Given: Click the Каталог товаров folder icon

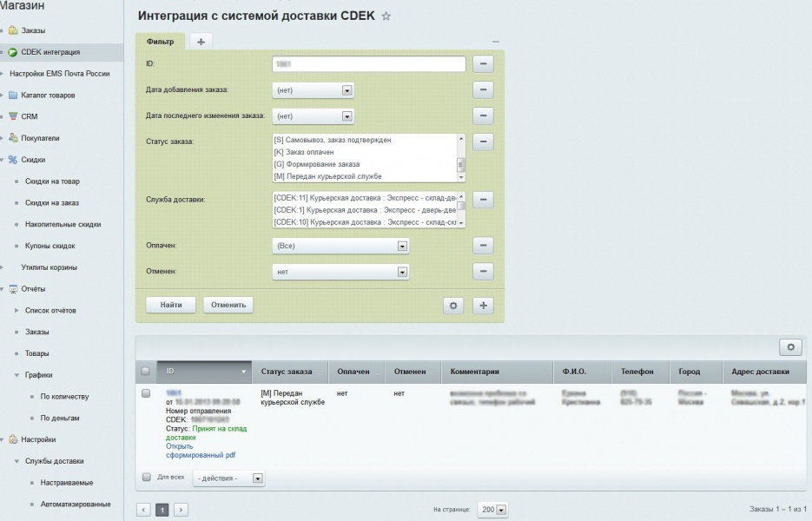Looking at the screenshot, I should pos(13,96).
